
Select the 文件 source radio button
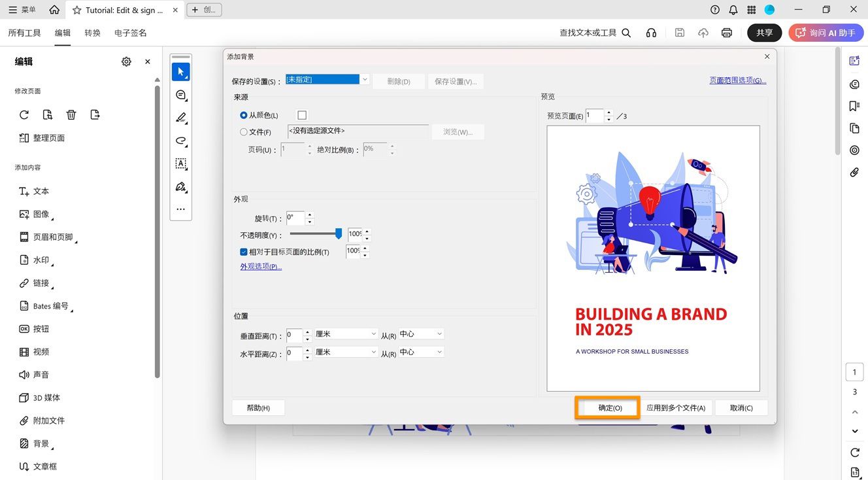point(243,131)
